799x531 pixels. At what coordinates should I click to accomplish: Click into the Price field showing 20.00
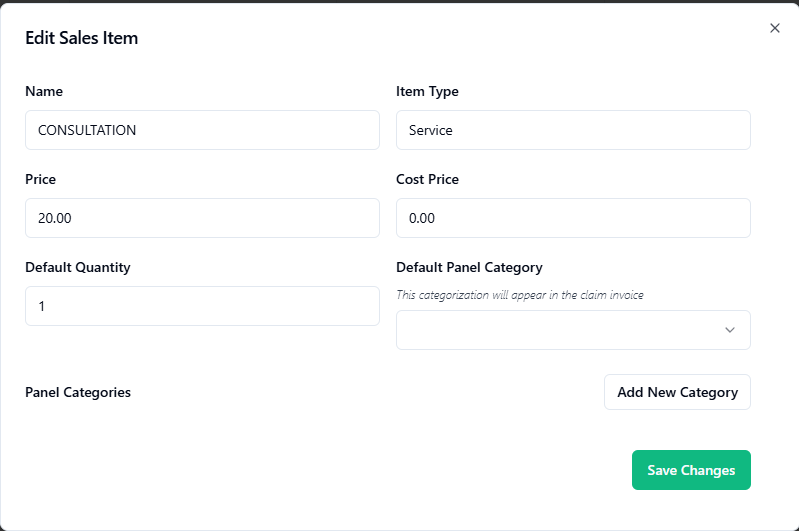(202, 218)
